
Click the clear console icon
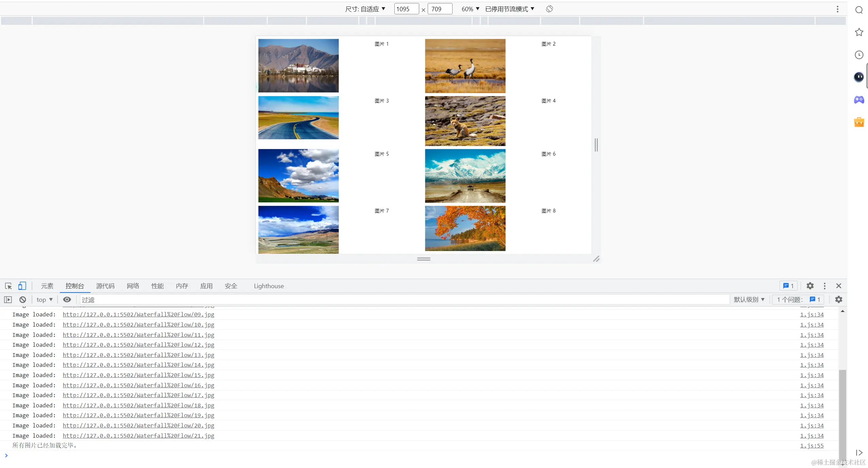pos(23,299)
